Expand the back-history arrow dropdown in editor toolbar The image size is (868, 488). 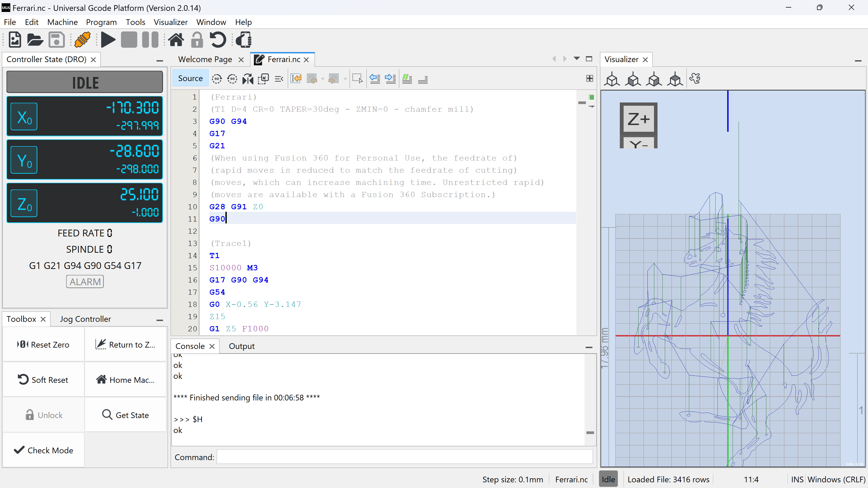(323, 79)
